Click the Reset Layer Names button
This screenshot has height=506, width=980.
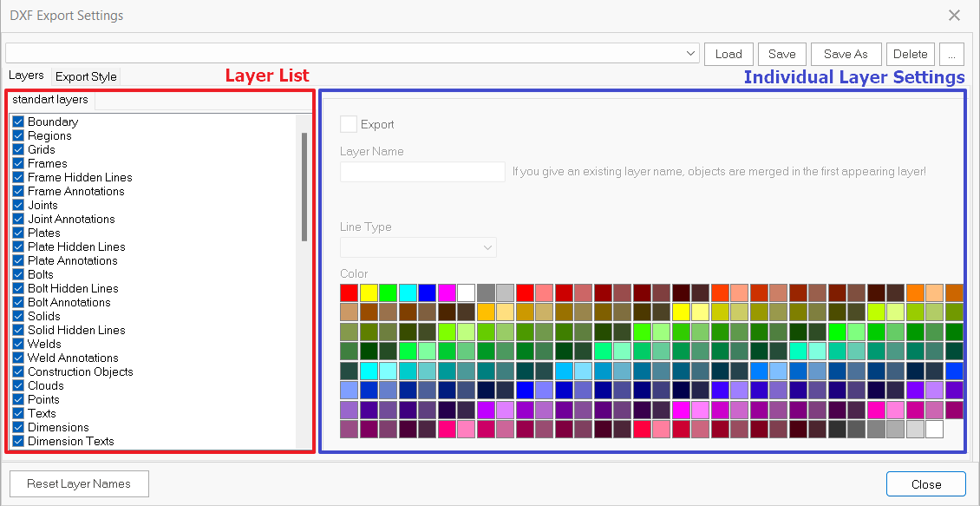[79, 484]
